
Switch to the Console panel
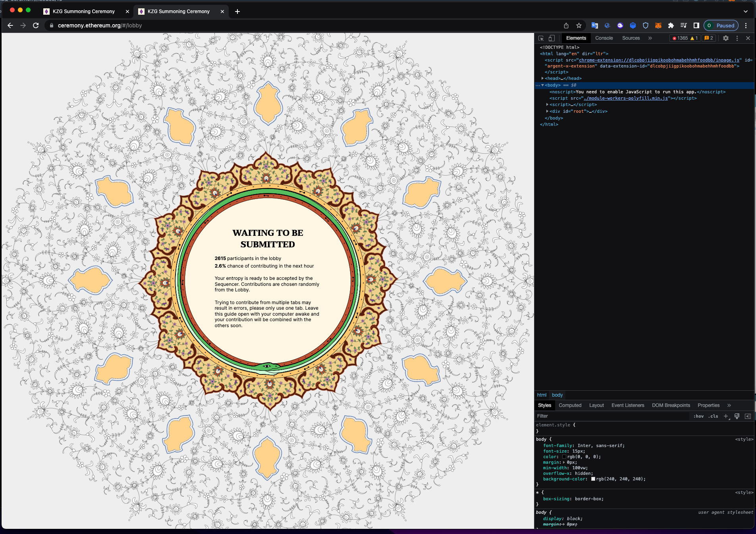604,38
